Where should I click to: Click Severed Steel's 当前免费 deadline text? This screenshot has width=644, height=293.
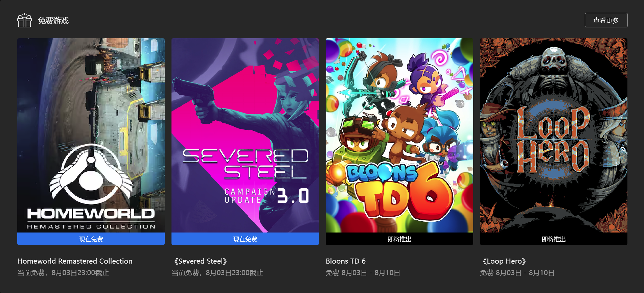(x=217, y=273)
